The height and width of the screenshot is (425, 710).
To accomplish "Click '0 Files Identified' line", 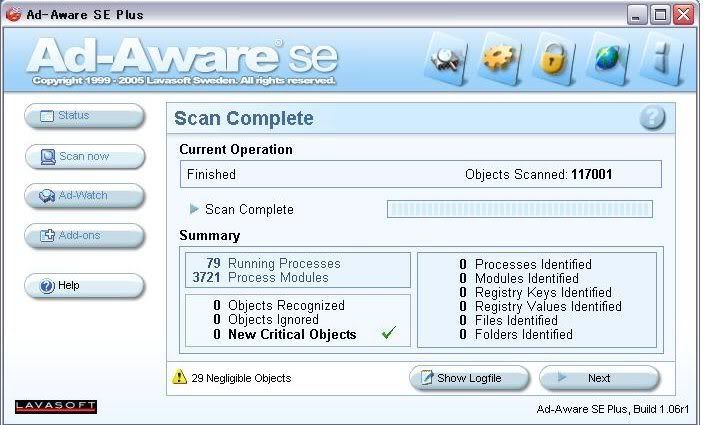I will (508, 320).
